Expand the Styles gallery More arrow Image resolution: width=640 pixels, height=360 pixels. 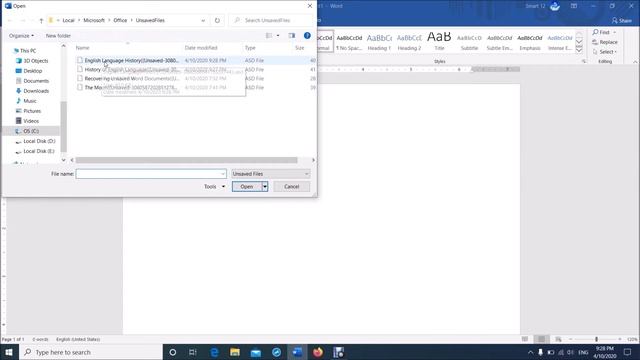pyautogui.click(x=579, y=49)
